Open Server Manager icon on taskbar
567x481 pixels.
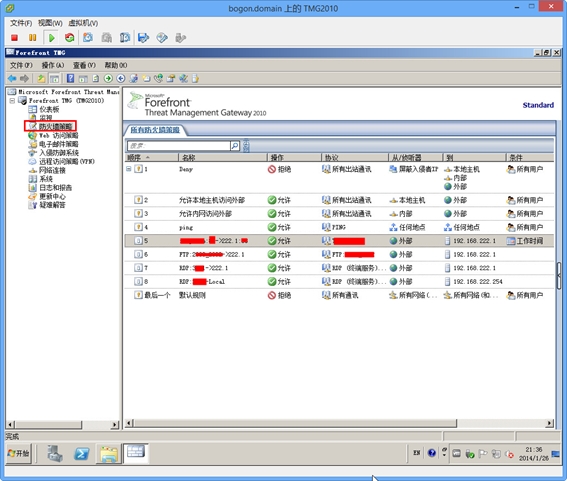pyautogui.click(x=55, y=453)
